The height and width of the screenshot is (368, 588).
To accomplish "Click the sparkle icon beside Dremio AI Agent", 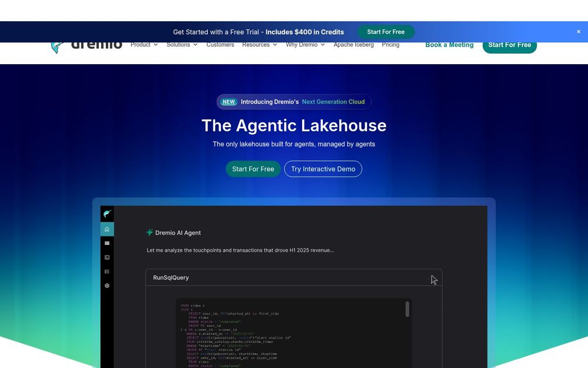I will pyautogui.click(x=149, y=233).
